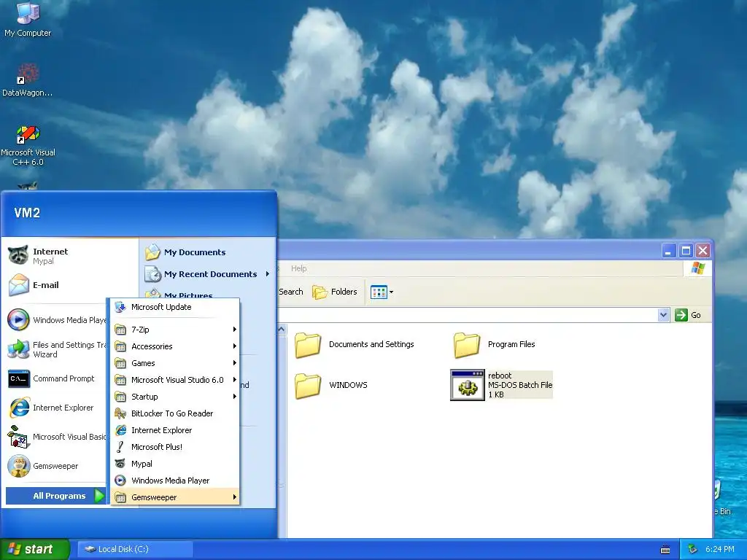The height and width of the screenshot is (560, 747).
Task: Click All Programs button
Action: point(55,496)
